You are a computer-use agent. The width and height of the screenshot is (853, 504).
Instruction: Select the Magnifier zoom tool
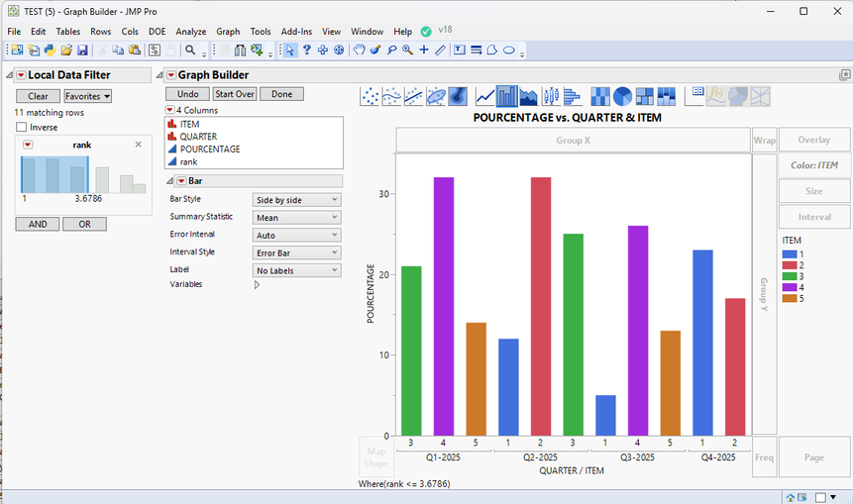(407, 50)
